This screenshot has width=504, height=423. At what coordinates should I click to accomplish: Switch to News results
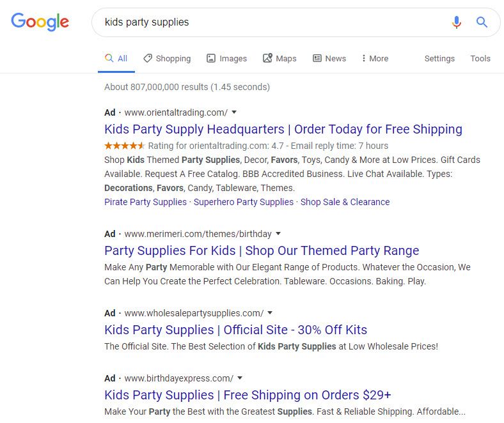(329, 58)
